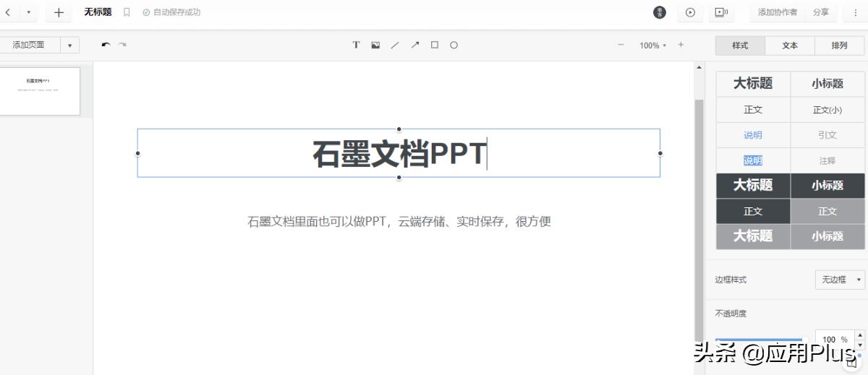Apply the dark background 大标题 style
Image resolution: width=868 pixels, height=375 pixels.
(753, 185)
